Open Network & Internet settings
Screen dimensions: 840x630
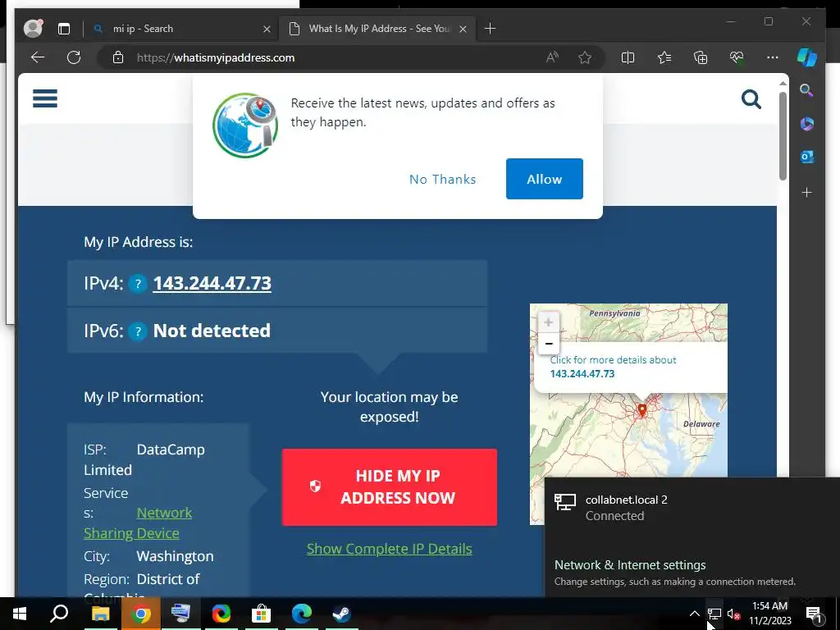point(630,564)
